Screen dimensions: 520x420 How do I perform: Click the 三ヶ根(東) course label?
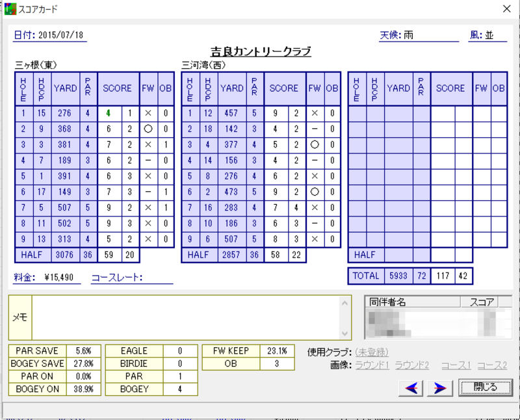[x=36, y=65]
